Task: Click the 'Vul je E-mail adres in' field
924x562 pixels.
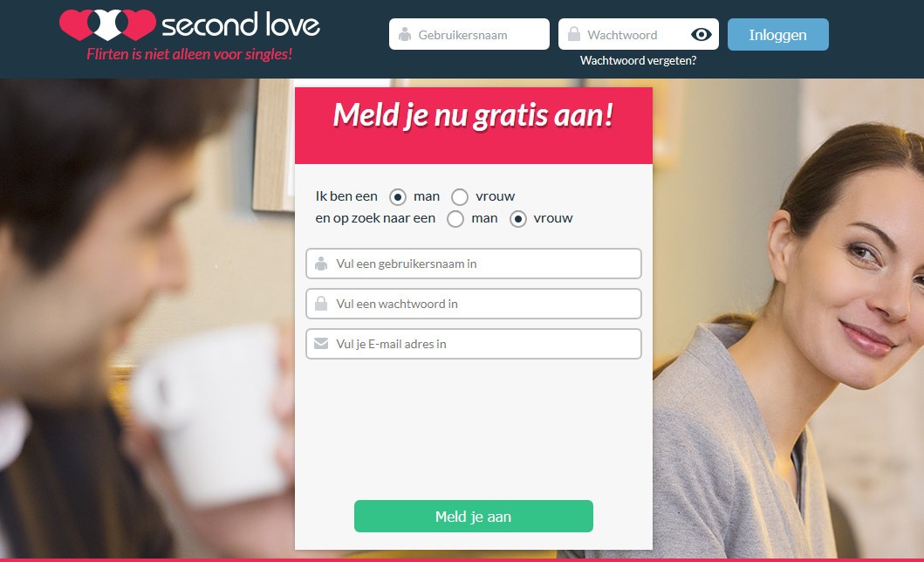Action: coord(473,344)
